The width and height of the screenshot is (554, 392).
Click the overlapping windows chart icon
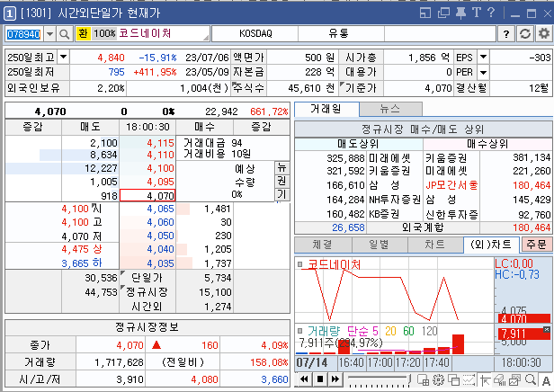pyautogui.click(x=453, y=380)
